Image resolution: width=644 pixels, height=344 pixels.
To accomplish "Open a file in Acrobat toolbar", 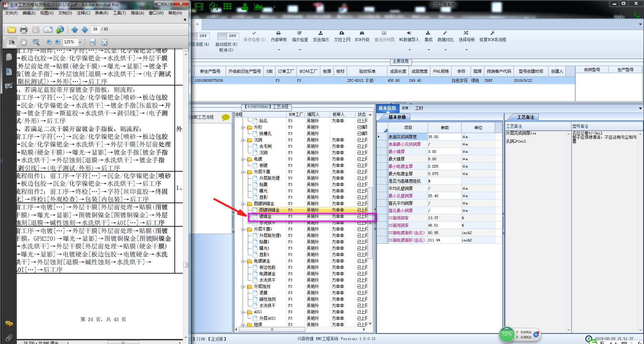I will 11,30.
